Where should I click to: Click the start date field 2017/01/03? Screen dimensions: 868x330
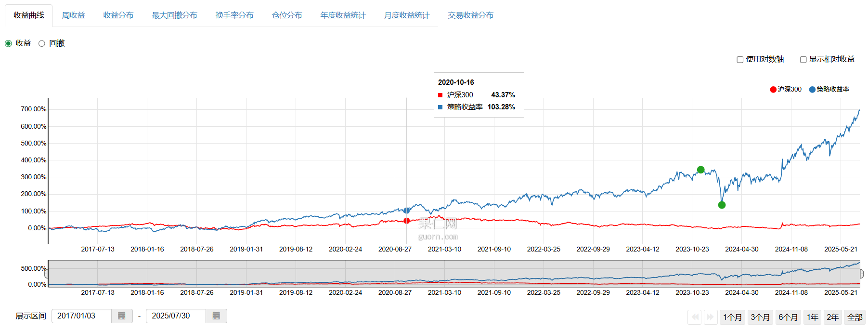(x=81, y=316)
